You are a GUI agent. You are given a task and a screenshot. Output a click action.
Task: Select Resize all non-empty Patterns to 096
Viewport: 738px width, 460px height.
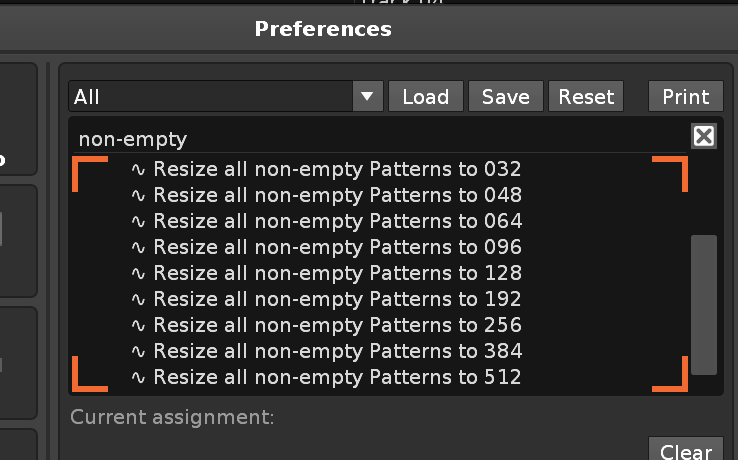point(337,247)
